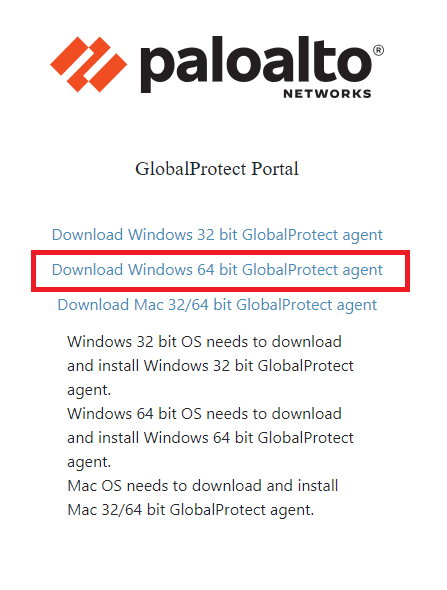Click 'agent.' after the Windows 64 bit instruction
The width and height of the screenshot is (447, 590).
pos(89,462)
